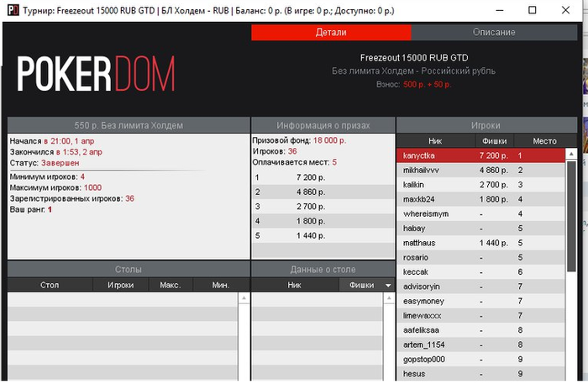Sort players by the Место column header
Image resolution: width=588 pixels, height=384 pixels.
tap(544, 141)
